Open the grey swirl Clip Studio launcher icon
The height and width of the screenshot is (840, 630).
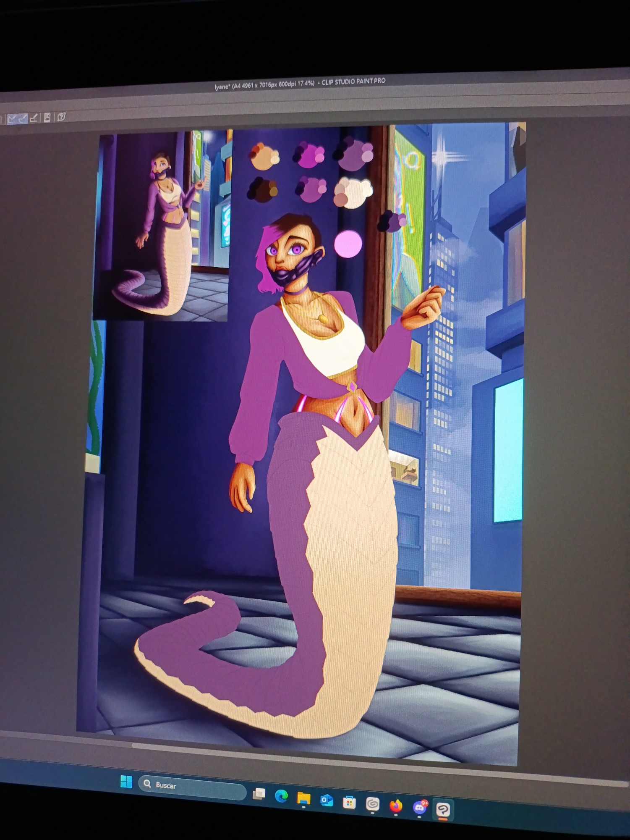click(372, 804)
